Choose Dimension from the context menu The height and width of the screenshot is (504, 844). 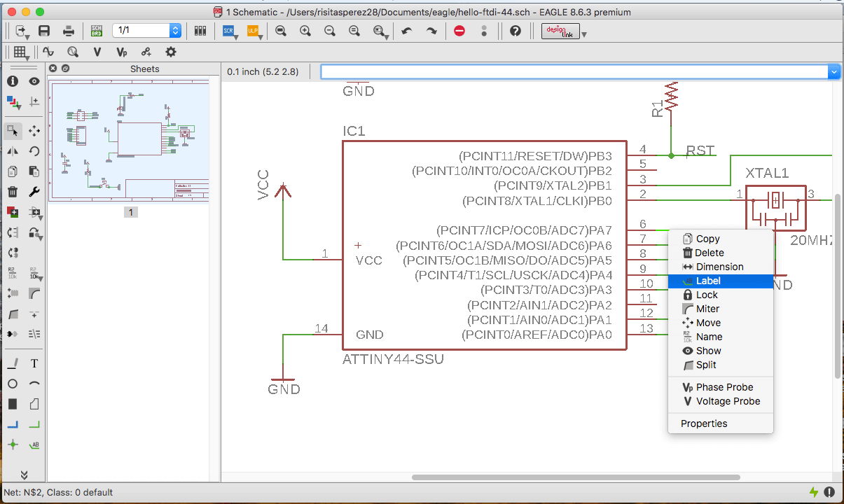pyautogui.click(x=721, y=267)
